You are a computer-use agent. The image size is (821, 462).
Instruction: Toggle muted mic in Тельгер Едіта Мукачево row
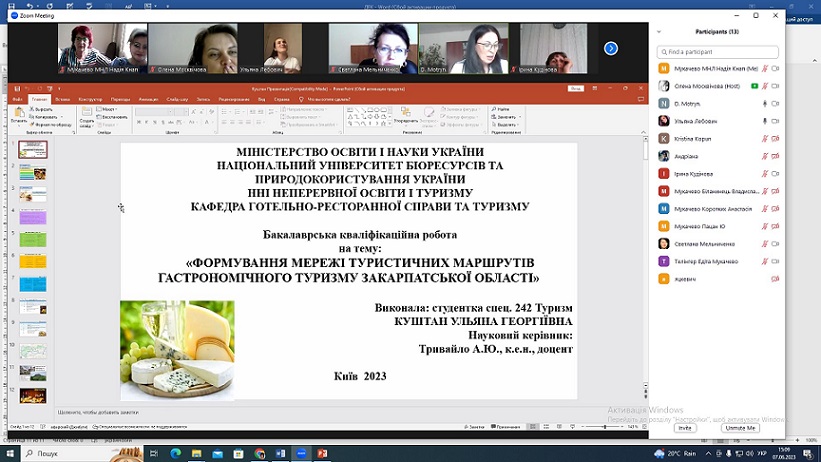(x=764, y=261)
